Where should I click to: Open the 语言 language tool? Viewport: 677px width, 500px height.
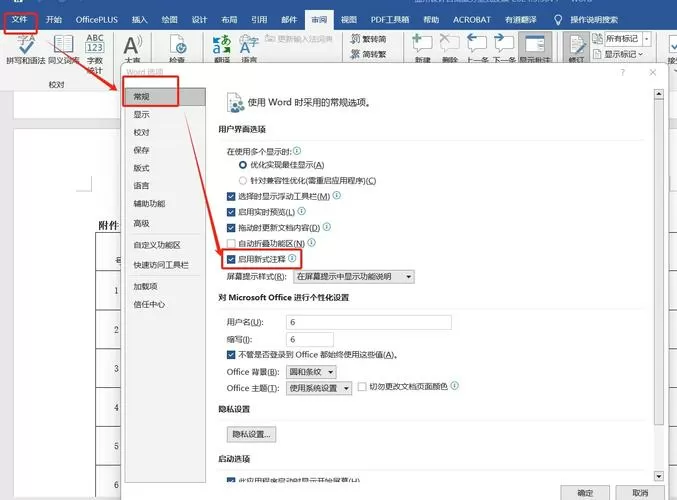249,48
